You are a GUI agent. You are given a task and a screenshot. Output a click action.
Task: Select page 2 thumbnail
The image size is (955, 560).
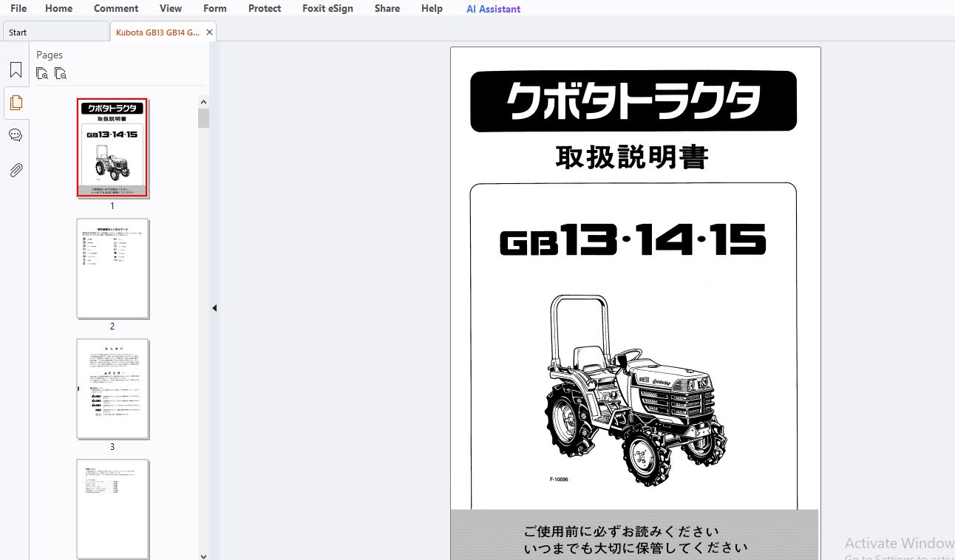click(112, 268)
